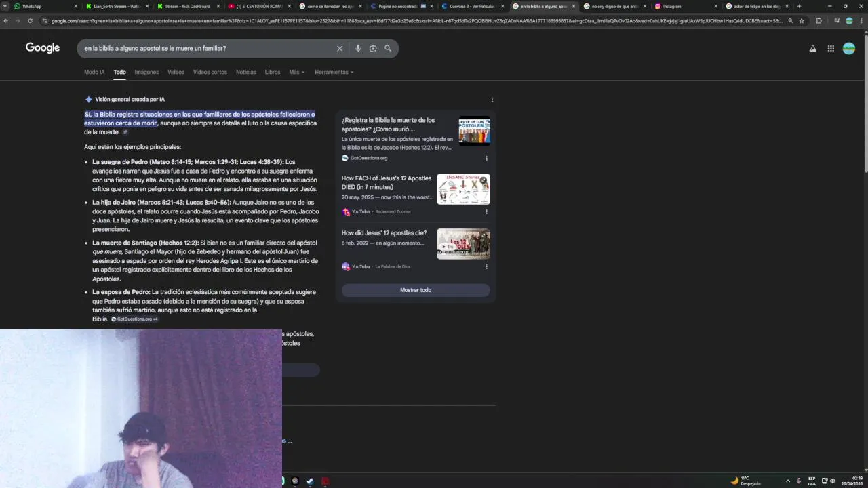Screen dimensions: 868x488
Task: Switch to 'Libros' results tab
Action: 273,72
